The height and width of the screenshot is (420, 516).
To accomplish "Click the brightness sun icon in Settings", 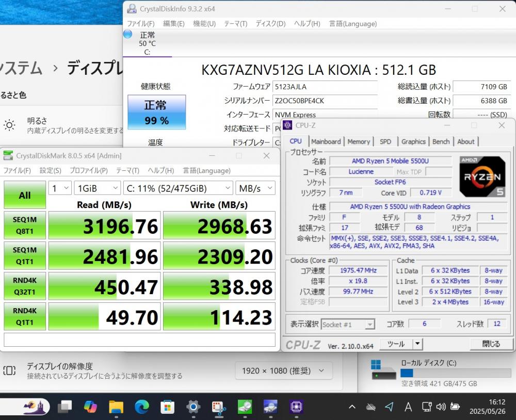I will pos(9,125).
